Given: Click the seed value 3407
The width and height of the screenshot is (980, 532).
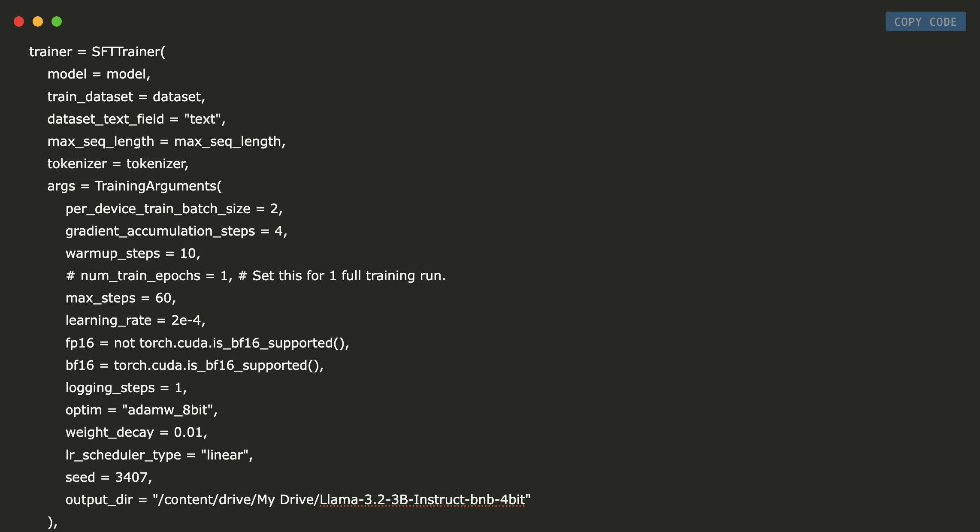Looking at the screenshot, I should [x=131, y=478].
